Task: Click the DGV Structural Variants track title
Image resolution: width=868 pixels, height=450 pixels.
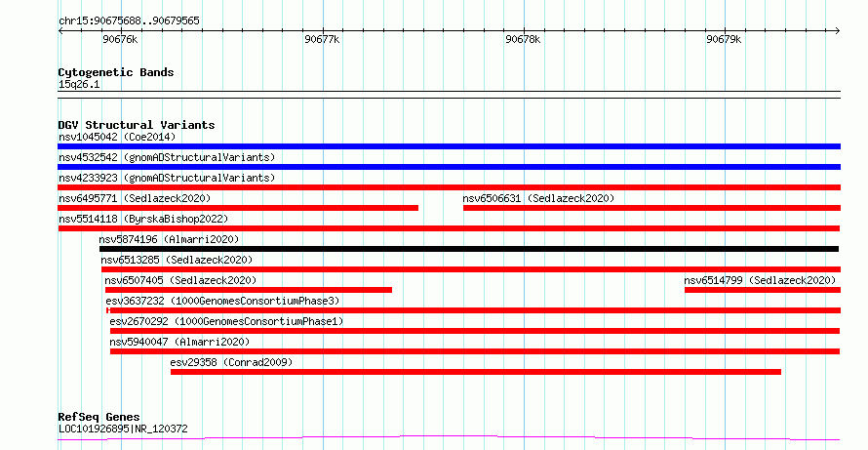Action: 137,125
